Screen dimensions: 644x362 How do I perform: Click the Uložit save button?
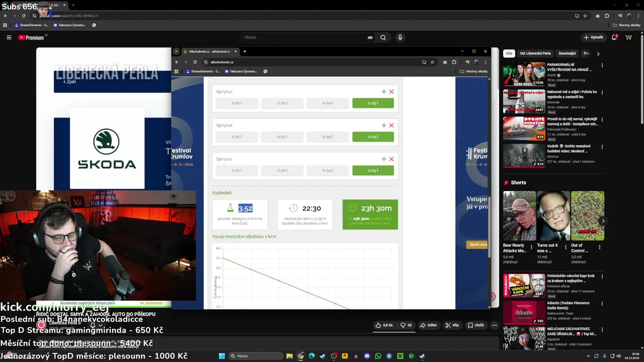coord(475,325)
